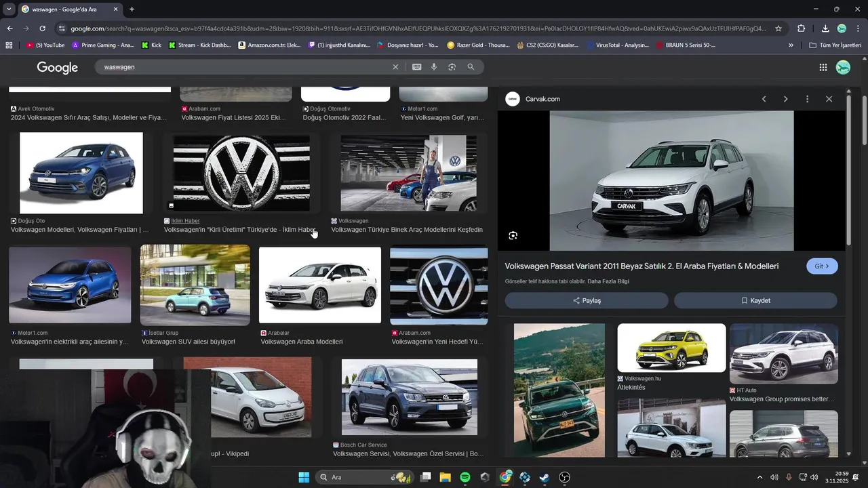Bookmark this page with star icon
Screen dimensions: 868x488
click(778, 28)
